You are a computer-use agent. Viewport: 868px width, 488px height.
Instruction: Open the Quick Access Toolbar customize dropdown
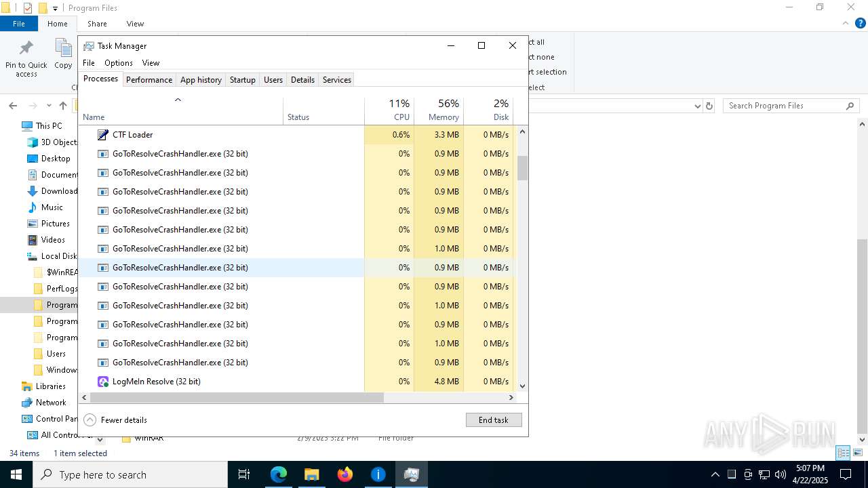click(56, 8)
